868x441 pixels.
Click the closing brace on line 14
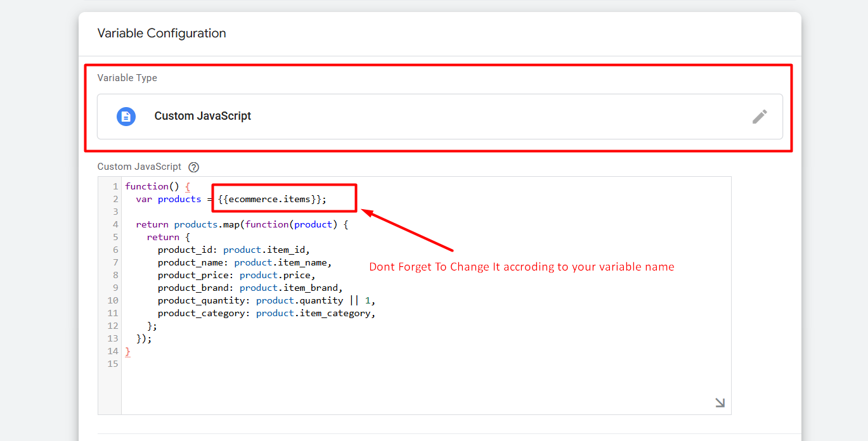128,351
